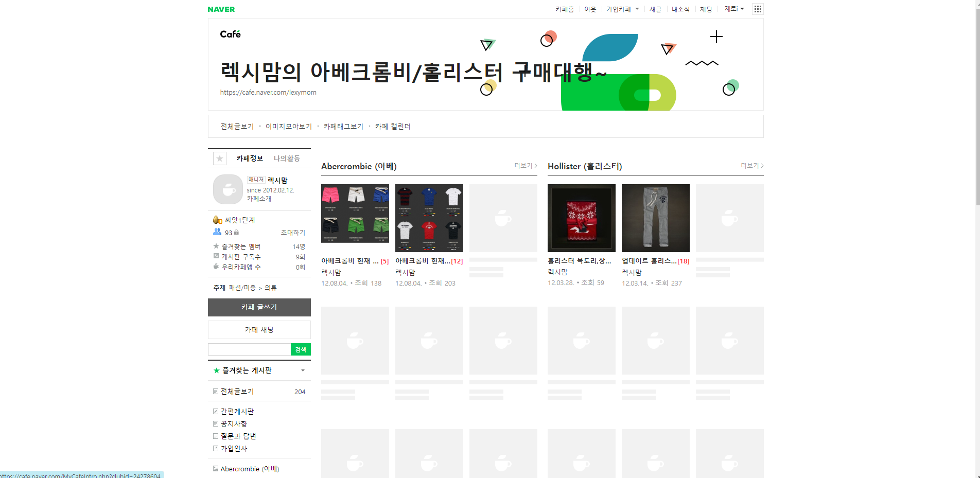Click the members icon next to 93
This screenshot has height=478, width=980.
(x=217, y=232)
